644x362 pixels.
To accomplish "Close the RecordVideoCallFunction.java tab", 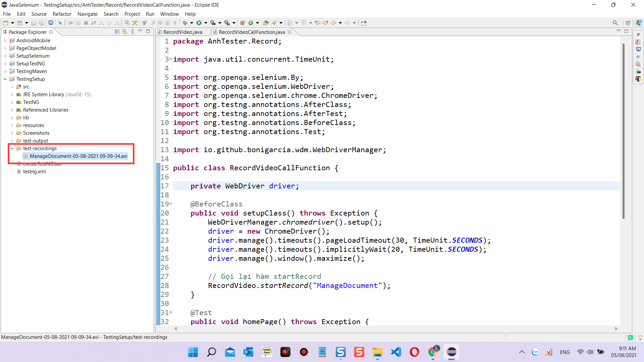I will click(289, 32).
